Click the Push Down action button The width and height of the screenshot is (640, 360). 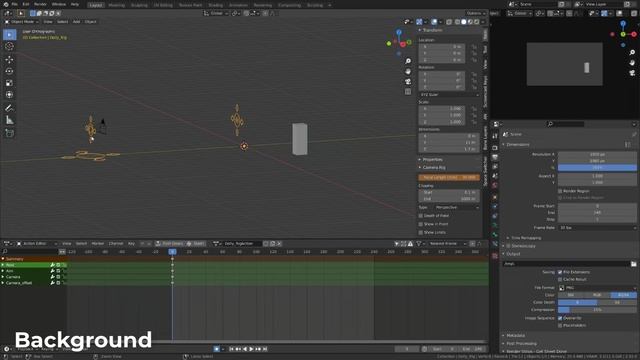pyautogui.click(x=169, y=244)
